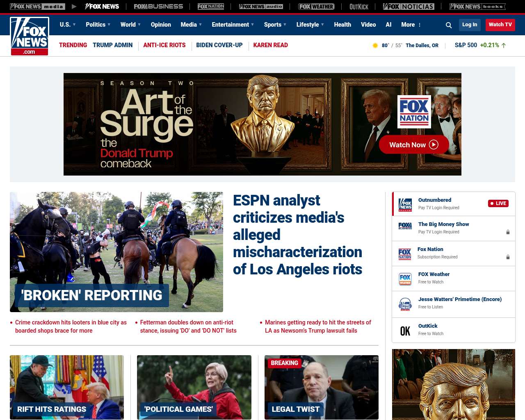Open Fox News Media logo in top bar

pyautogui.click(x=37, y=7)
